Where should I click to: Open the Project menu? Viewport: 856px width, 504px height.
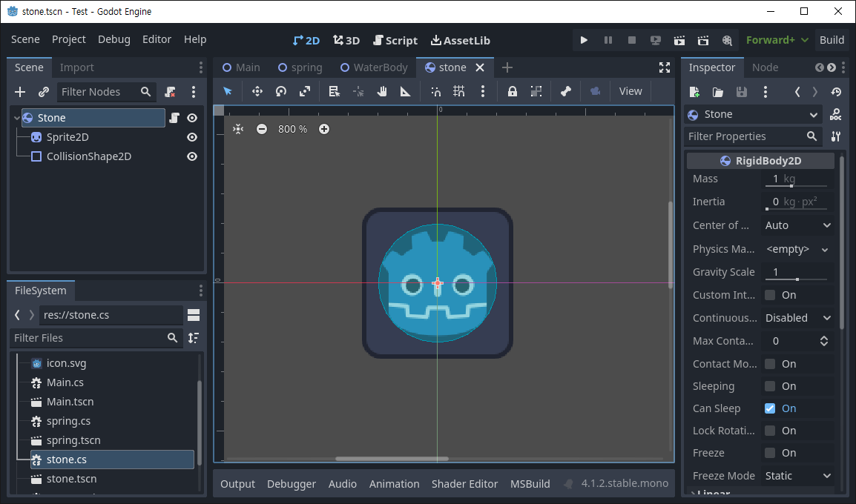69,39
